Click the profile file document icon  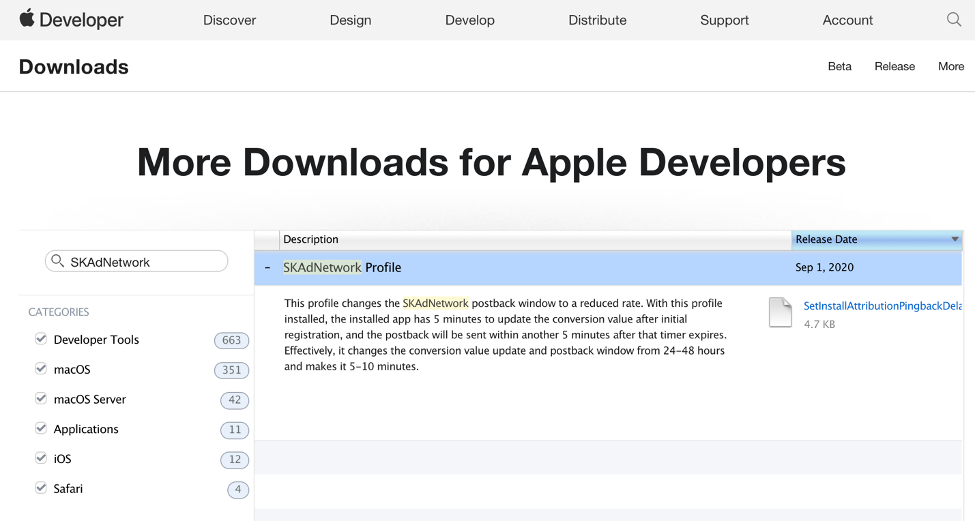[780, 313]
